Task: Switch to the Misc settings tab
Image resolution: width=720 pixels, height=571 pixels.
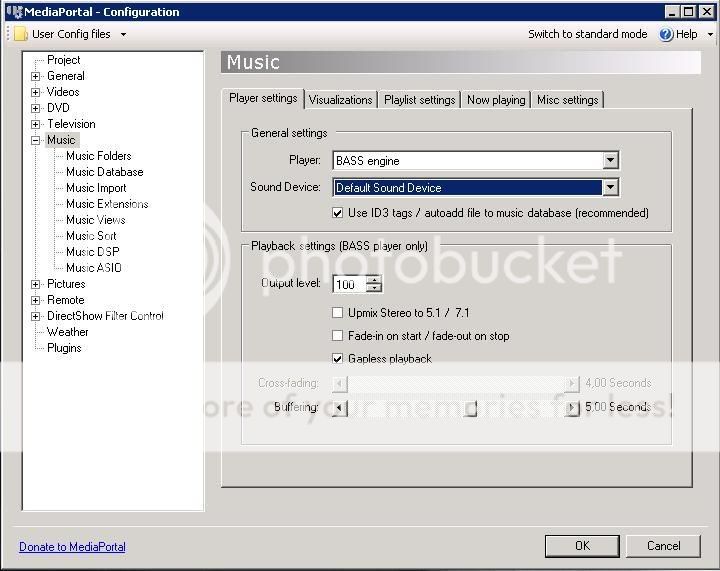Action: [568, 100]
